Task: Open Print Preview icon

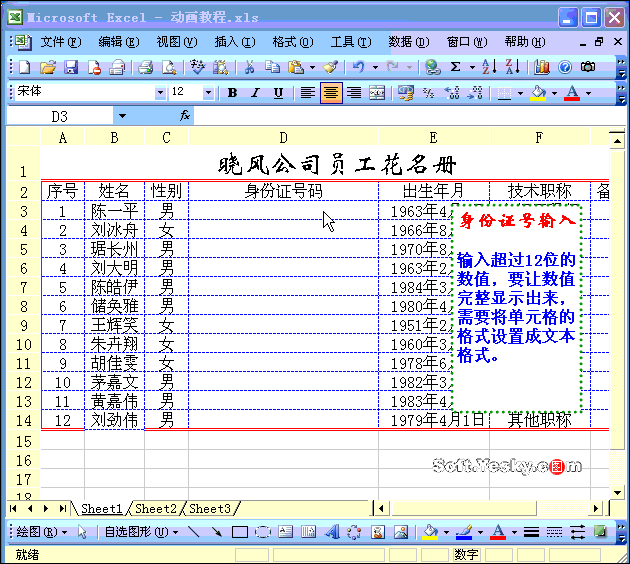Action: coord(169,67)
